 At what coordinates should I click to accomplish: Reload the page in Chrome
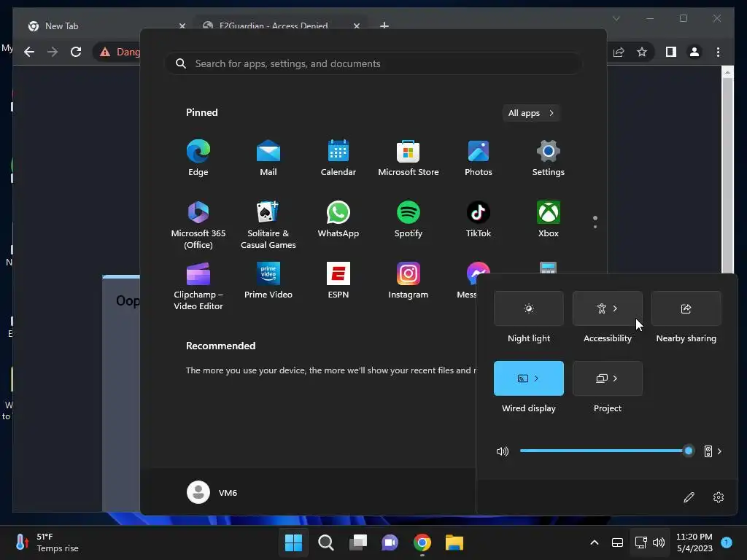coord(76,52)
